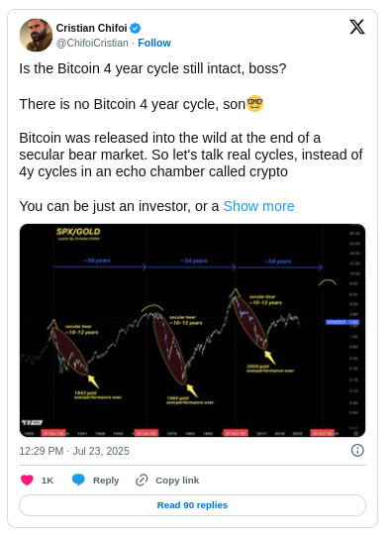Screen dimensions: 392x538
Task: Click the TradingView logo in chart
Action: pyautogui.click(x=32, y=422)
